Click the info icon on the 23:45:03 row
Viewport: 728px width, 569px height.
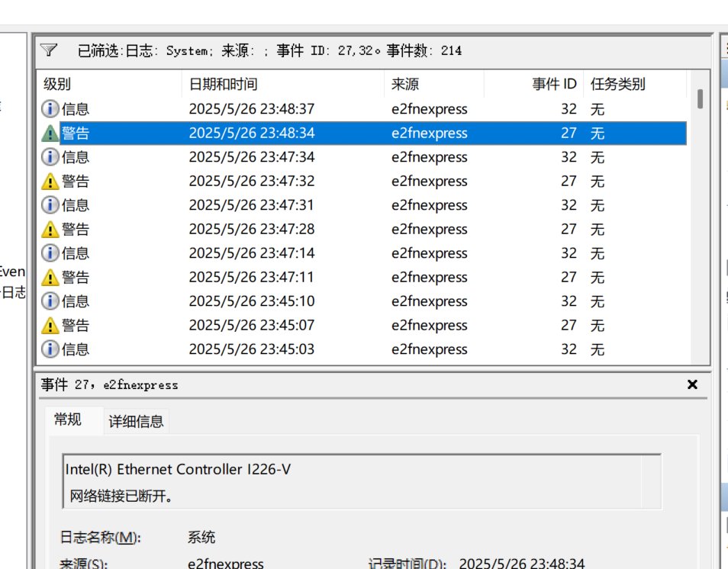coord(50,349)
